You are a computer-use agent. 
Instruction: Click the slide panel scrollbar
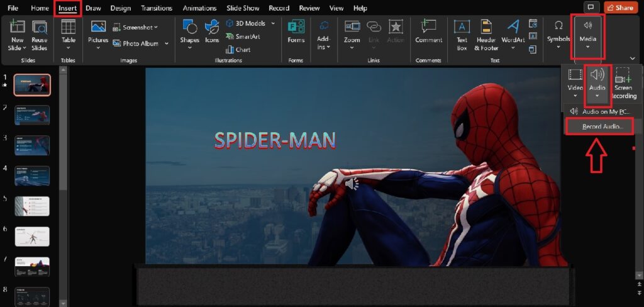click(x=64, y=131)
